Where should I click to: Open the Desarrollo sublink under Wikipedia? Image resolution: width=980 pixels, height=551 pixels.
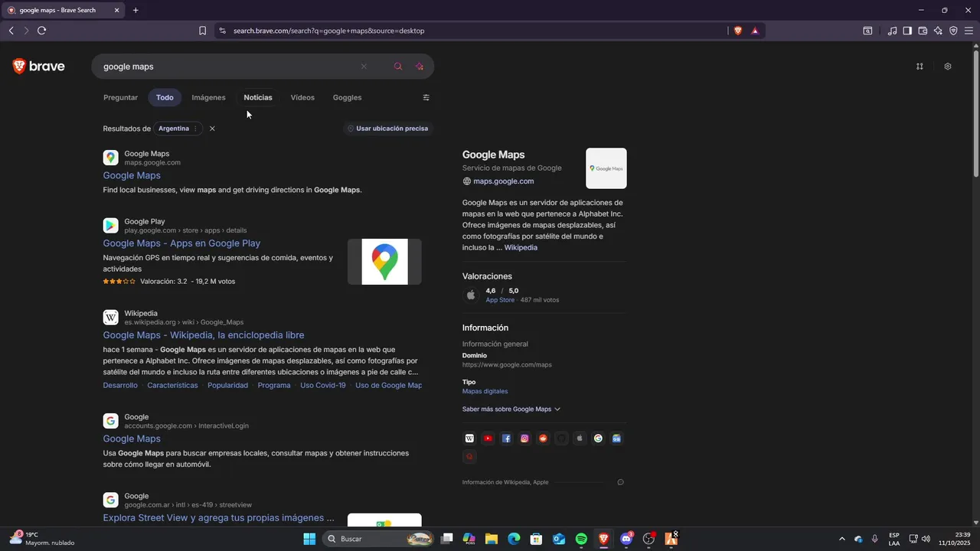tap(120, 386)
